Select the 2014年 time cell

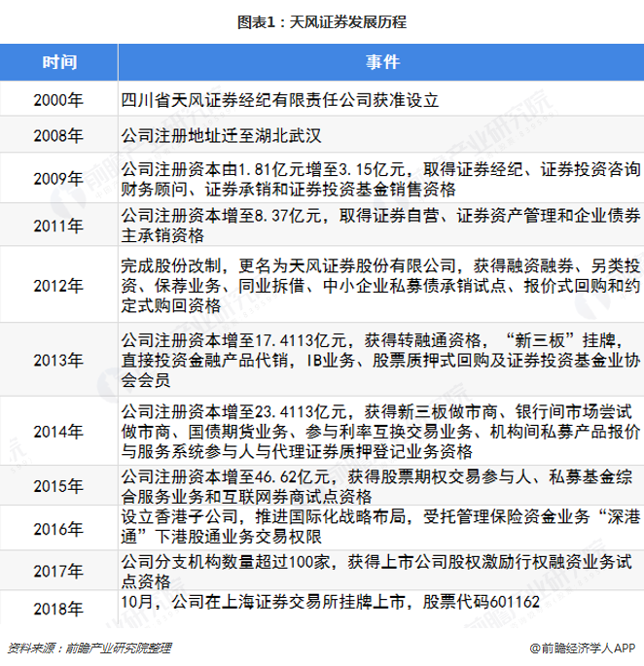point(58,432)
